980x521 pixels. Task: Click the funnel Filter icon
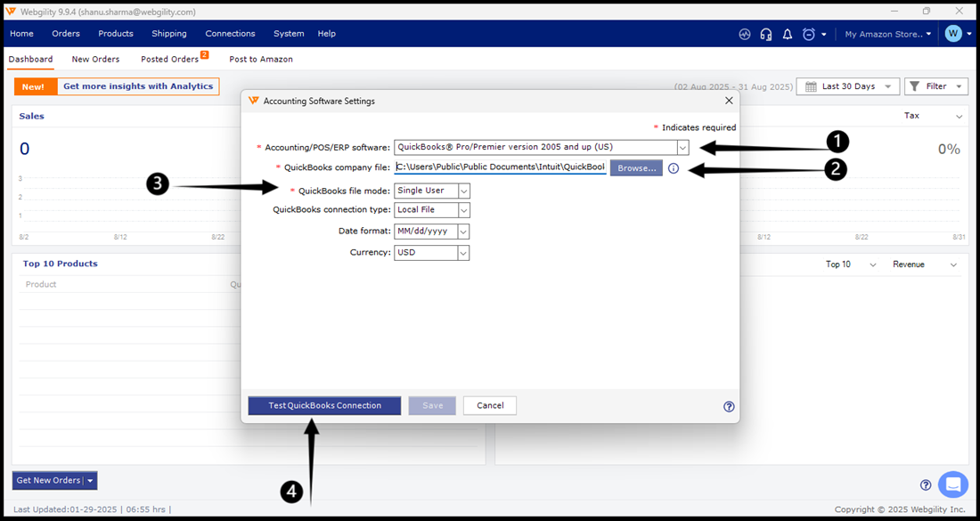(x=914, y=86)
